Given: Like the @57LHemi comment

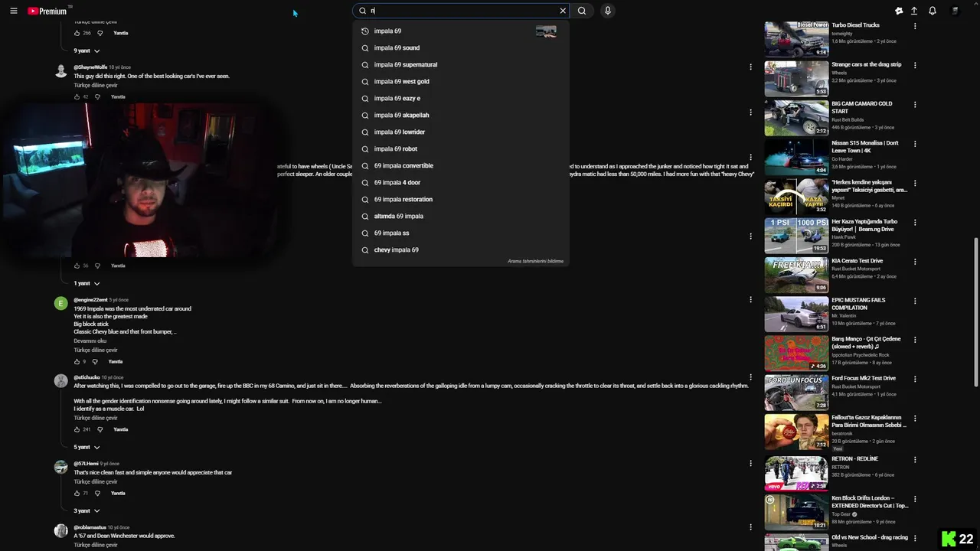Looking at the screenshot, I should pyautogui.click(x=77, y=493).
